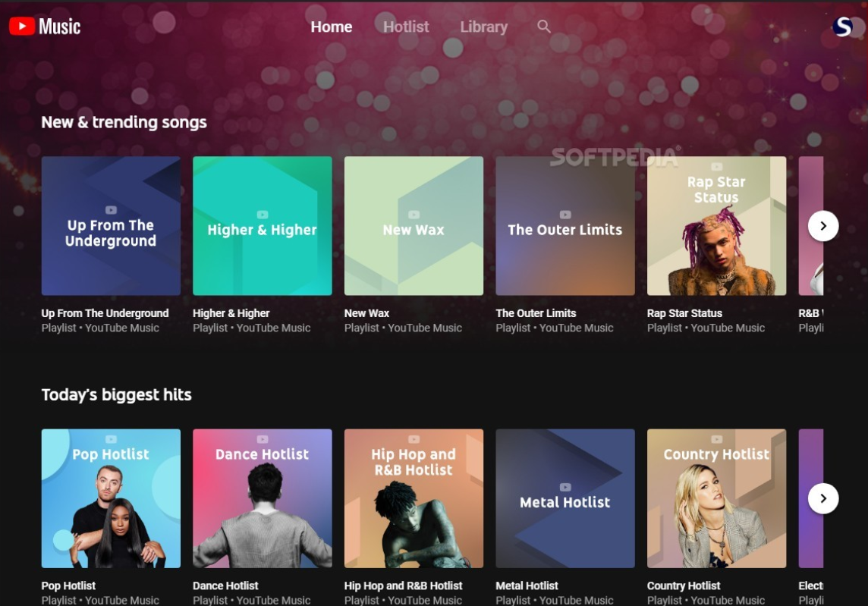Click Country Hotlist title below cover
868x606 pixels.
[x=684, y=586]
